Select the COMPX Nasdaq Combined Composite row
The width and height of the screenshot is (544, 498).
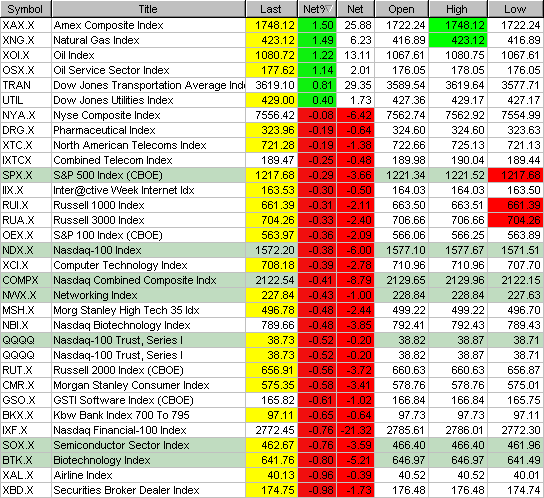coord(272,280)
